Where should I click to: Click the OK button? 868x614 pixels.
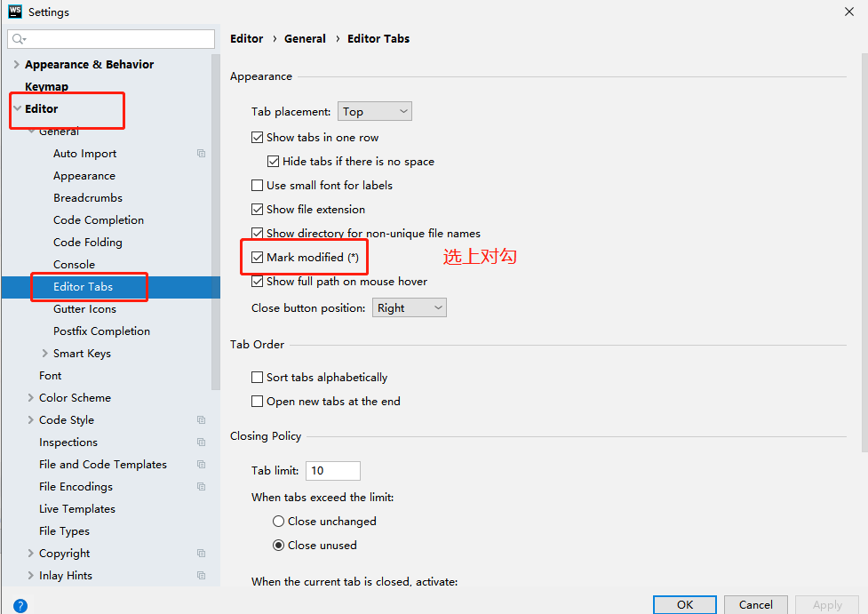(x=685, y=604)
